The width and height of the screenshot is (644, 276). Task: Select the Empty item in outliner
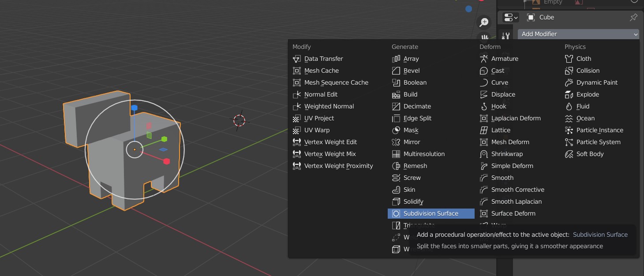553,2
